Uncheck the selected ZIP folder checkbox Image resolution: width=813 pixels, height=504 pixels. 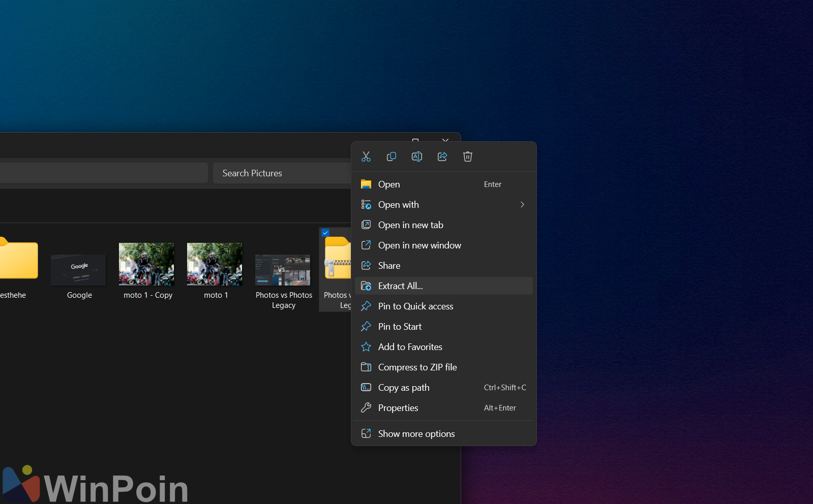325,233
